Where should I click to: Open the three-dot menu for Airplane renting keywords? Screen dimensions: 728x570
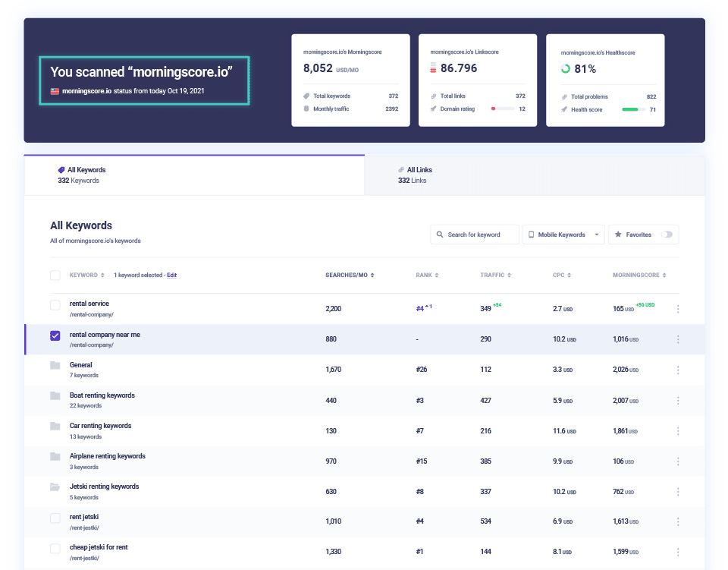coord(678,461)
